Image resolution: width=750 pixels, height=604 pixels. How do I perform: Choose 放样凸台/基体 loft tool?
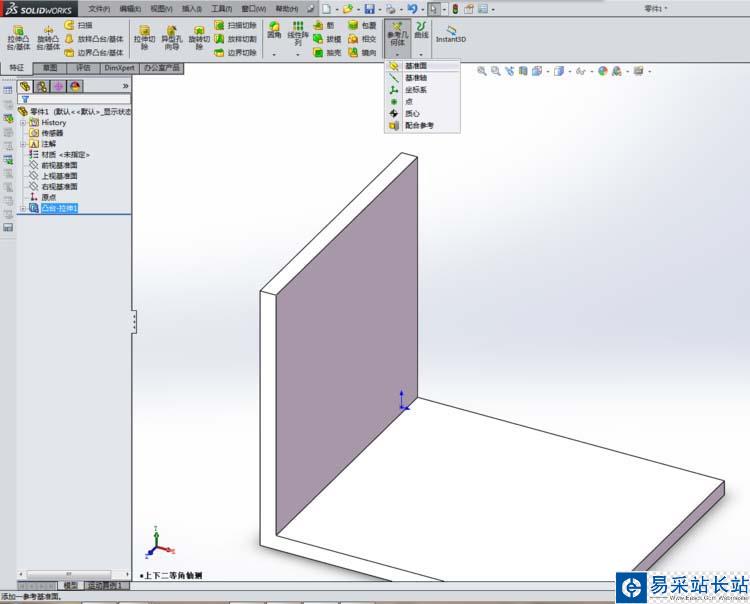tap(94, 39)
